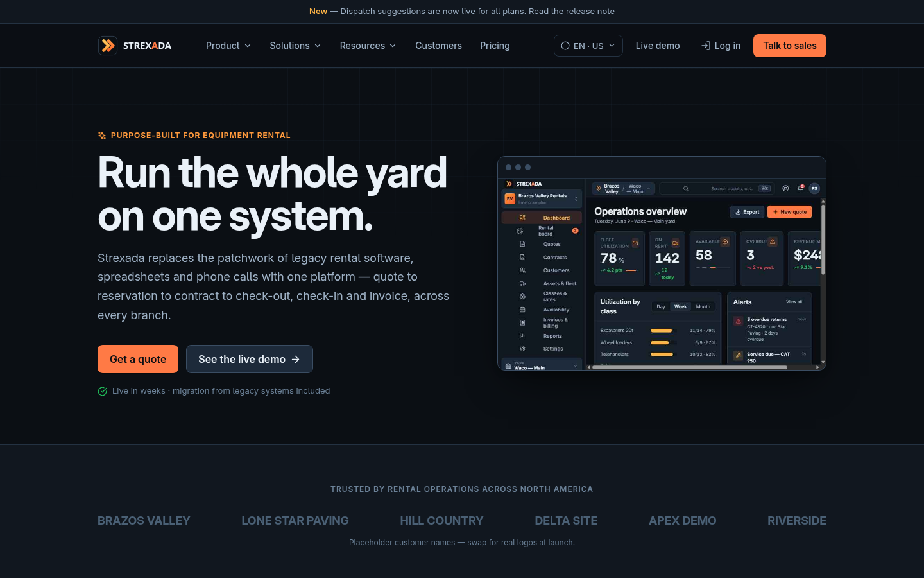Click the Log in link

(721, 46)
